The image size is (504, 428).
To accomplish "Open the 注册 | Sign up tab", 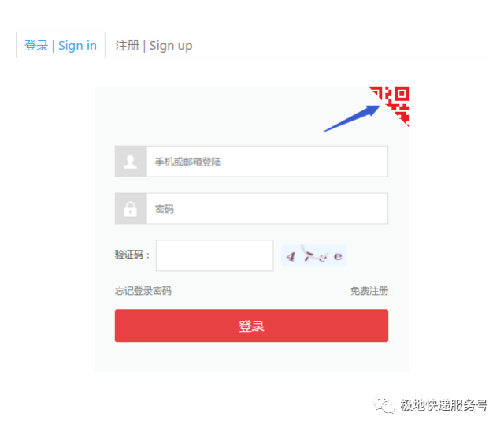I will [x=154, y=46].
